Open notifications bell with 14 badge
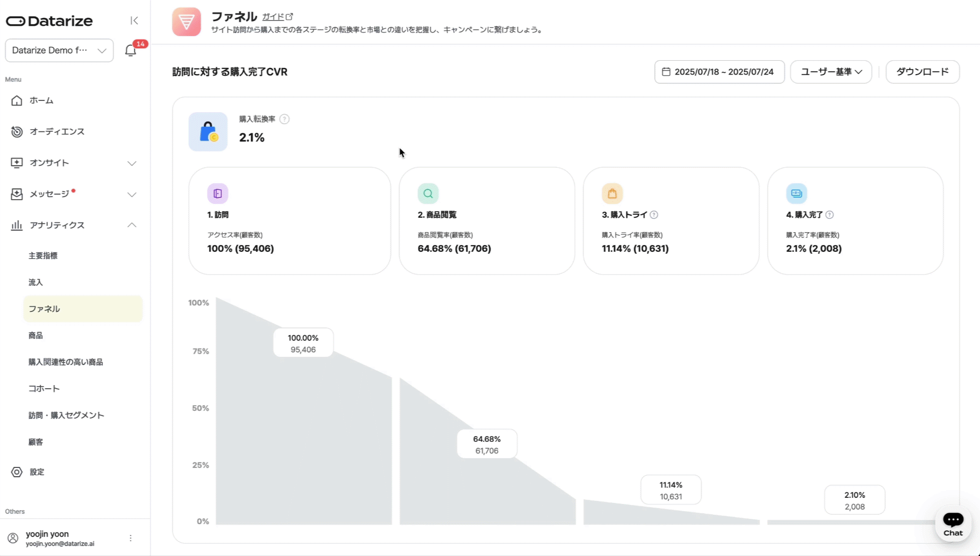This screenshot has width=980, height=556. click(131, 50)
